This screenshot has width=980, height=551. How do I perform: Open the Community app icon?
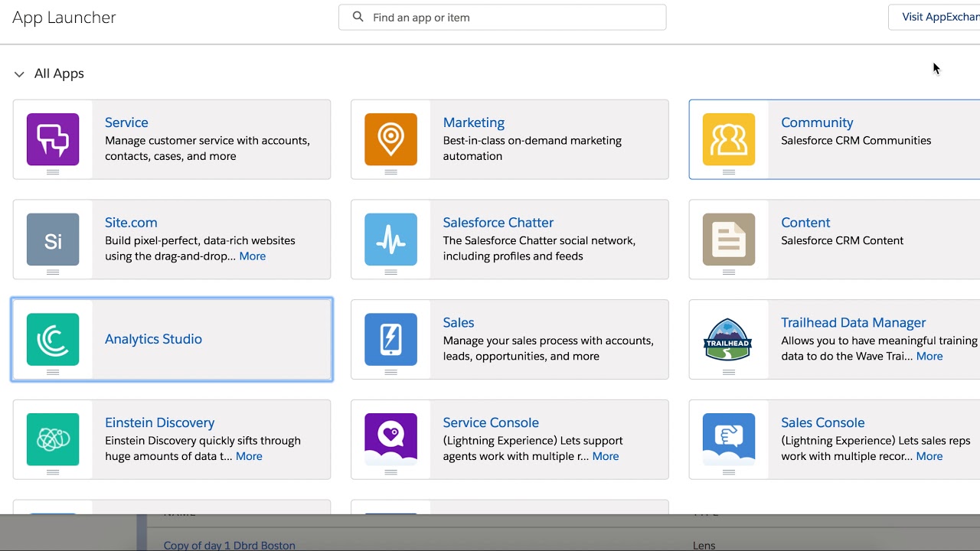tap(729, 139)
